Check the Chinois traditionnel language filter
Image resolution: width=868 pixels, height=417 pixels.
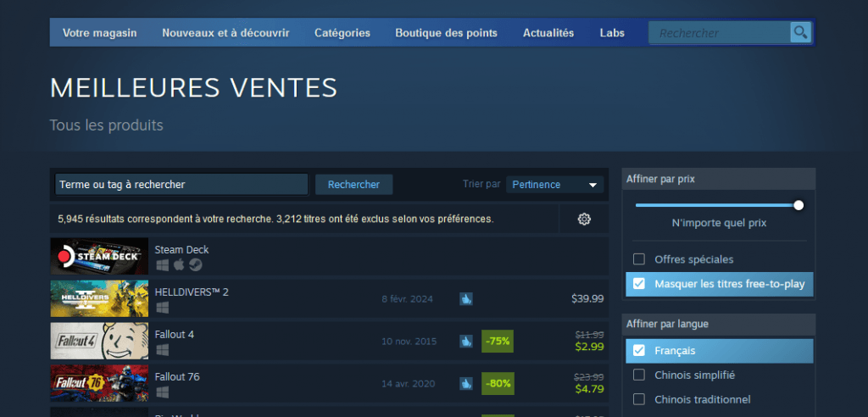pos(639,399)
